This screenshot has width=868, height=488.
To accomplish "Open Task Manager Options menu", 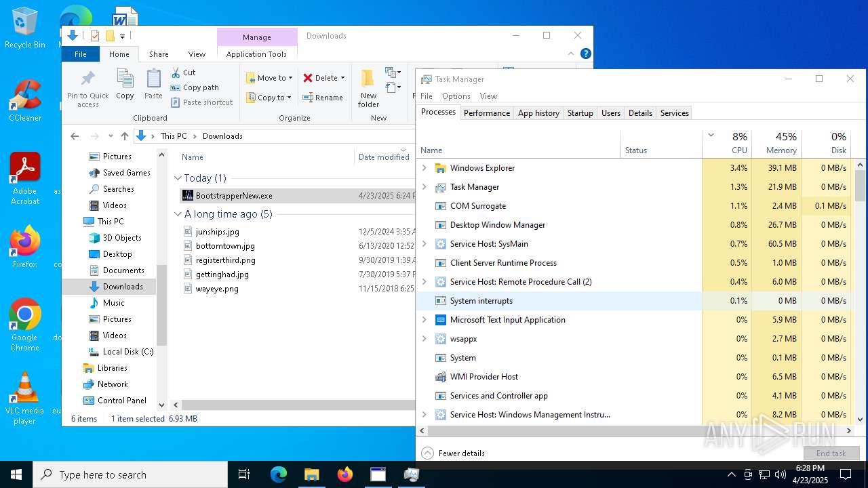I will pyautogui.click(x=456, y=96).
